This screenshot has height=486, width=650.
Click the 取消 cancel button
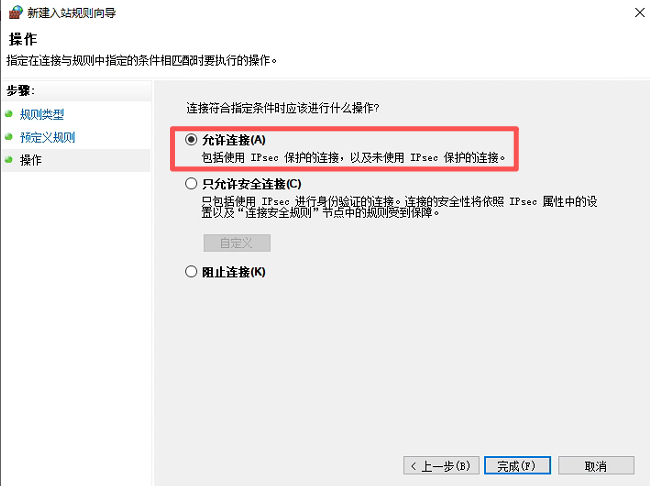(x=596, y=466)
